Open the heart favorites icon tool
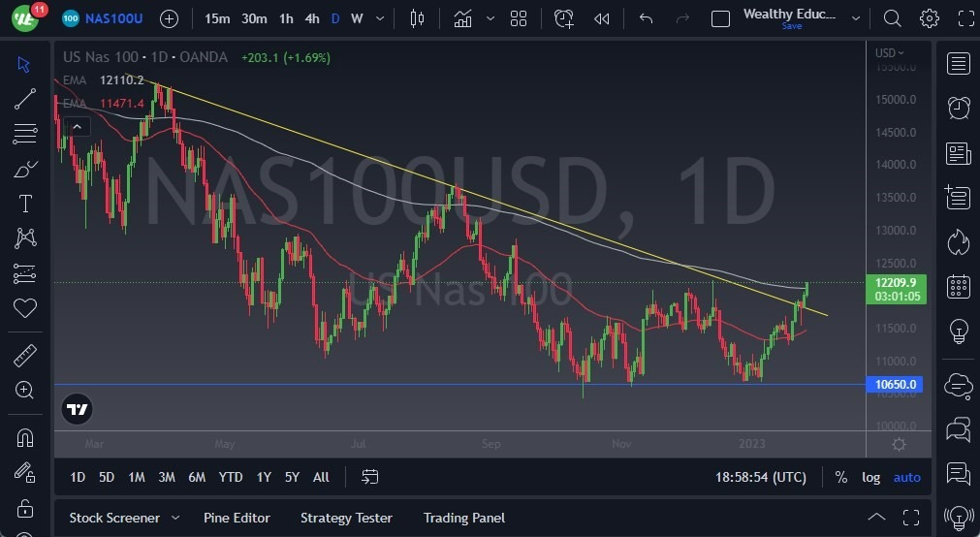This screenshot has height=537, width=980. tap(25, 308)
